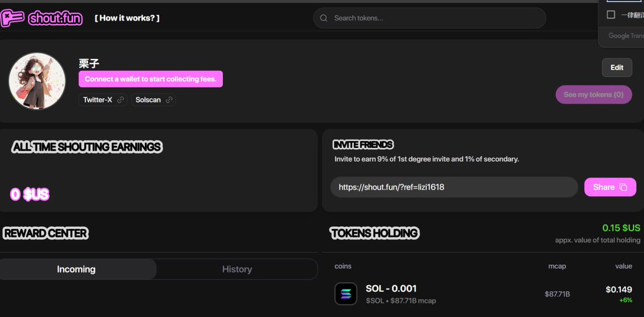
Task: Click the magnifier icon in search bar
Action: pyautogui.click(x=324, y=18)
